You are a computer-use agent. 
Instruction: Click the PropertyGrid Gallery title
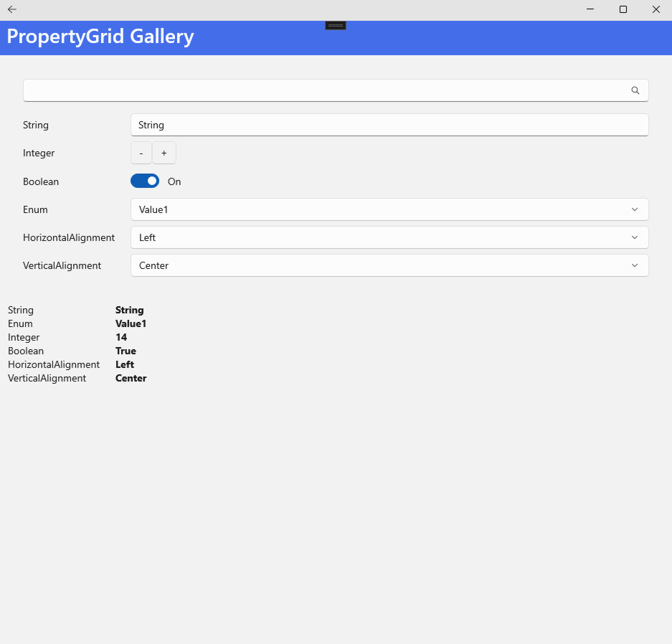[100, 37]
